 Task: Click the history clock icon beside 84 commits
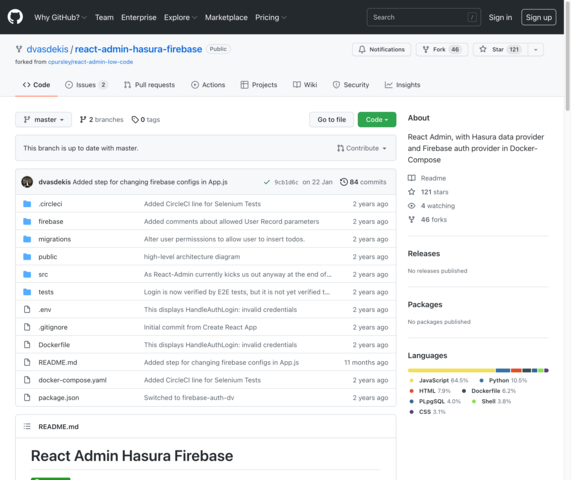click(x=344, y=182)
